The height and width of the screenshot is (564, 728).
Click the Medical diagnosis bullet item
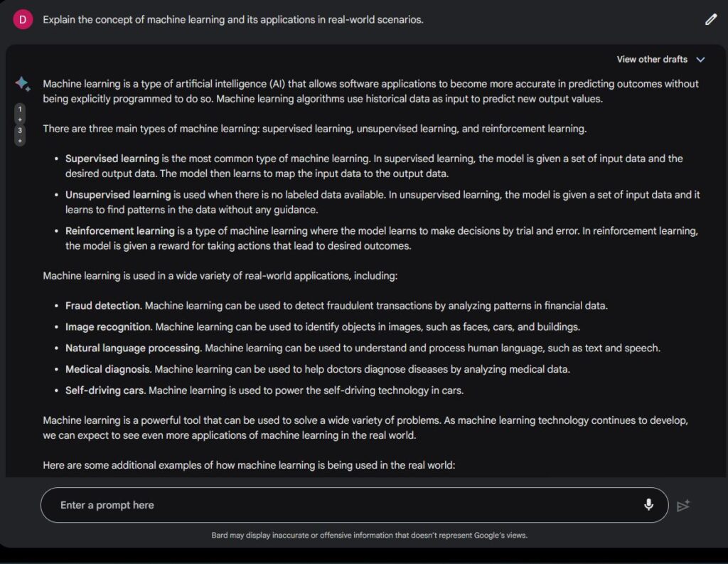click(318, 369)
